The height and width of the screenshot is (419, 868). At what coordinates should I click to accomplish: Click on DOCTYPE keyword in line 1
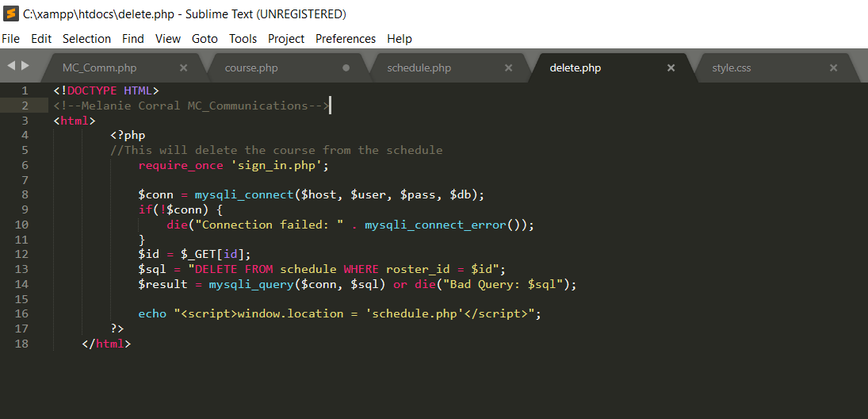tap(92, 90)
